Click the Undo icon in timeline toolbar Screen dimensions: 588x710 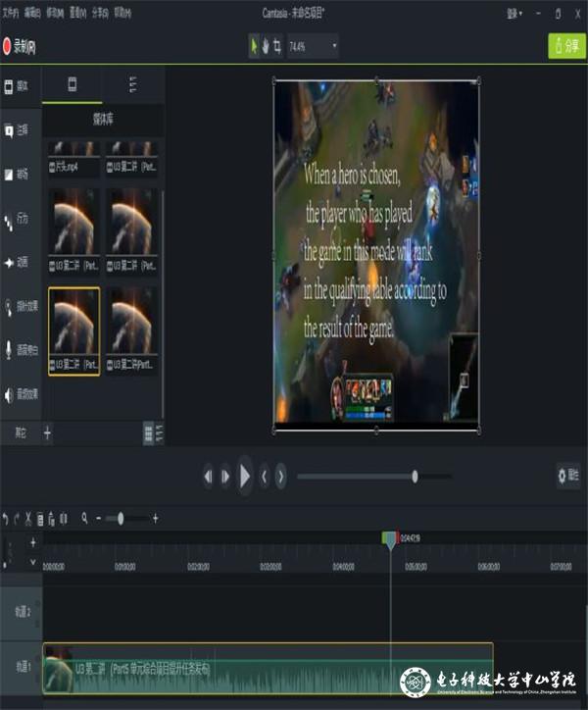click(x=6, y=519)
